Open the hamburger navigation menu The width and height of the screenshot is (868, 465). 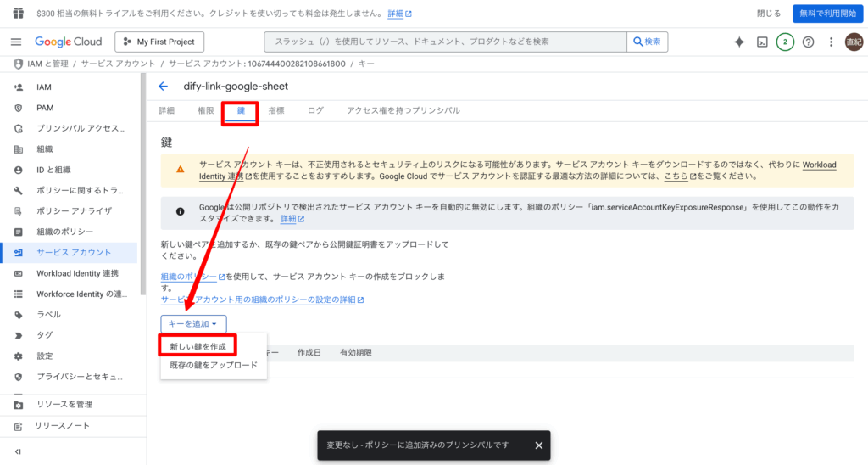16,42
